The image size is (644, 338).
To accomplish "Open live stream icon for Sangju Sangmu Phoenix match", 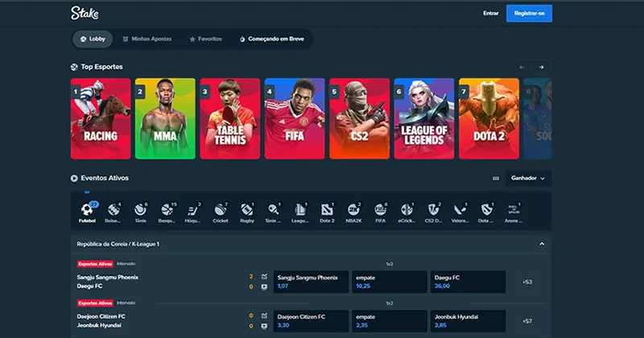I will [264, 286].
